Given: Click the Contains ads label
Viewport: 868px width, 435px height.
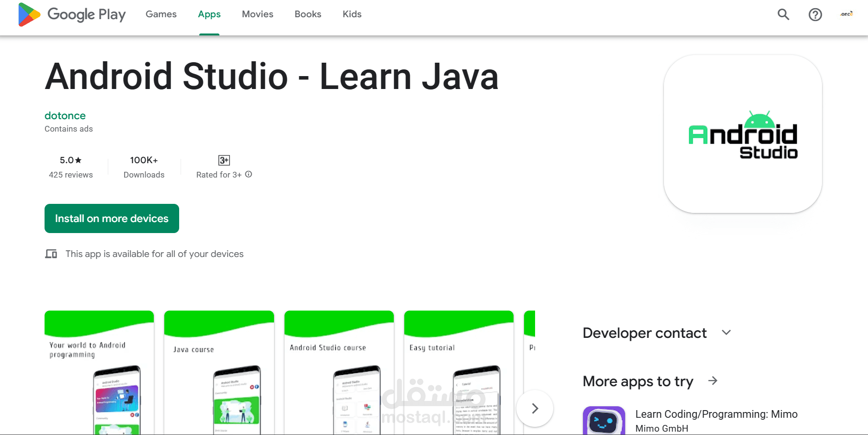Looking at the screenshot, I should [69, 129].
